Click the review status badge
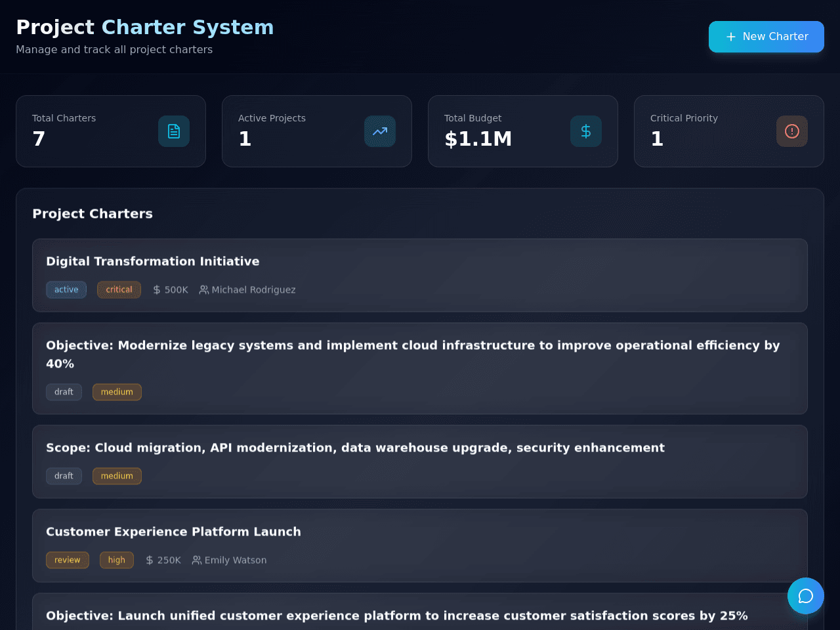Screen dimensions: 840x630 (x=68, y=560)
